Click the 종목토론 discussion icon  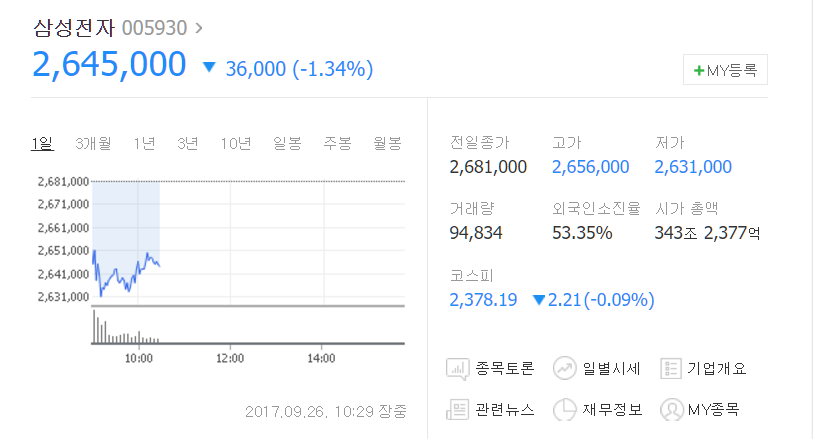[458, 368]
